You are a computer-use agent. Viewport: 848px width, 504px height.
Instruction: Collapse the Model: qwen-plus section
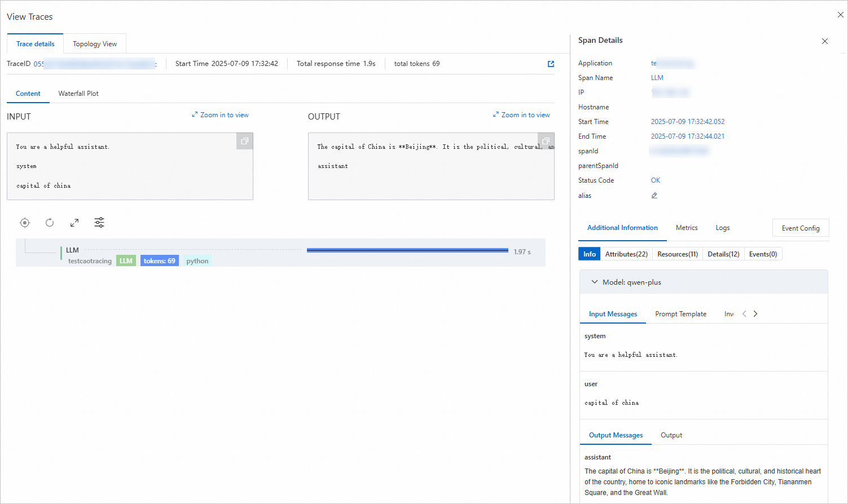595,282
